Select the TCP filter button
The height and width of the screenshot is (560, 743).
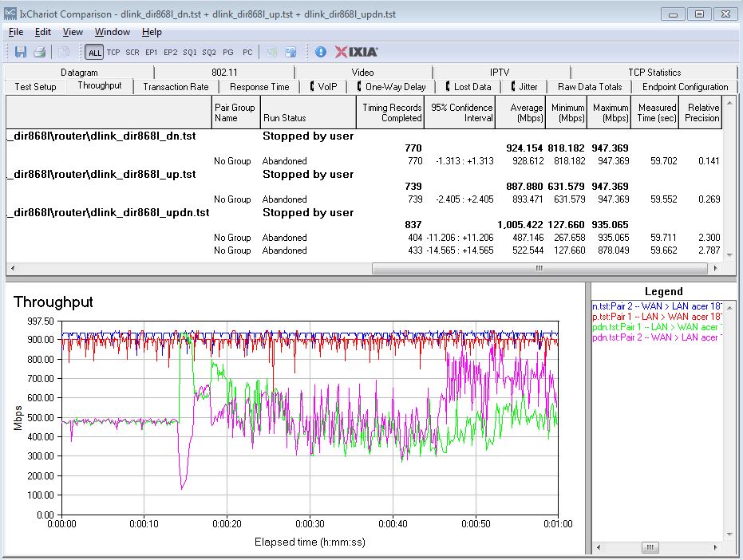(113, 53)
